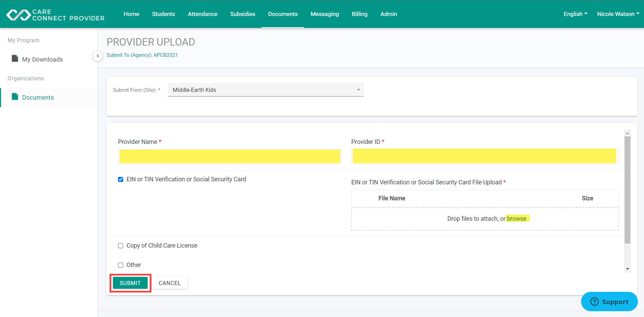Go to the Home menu
This screenshot has width=644, height=317.
pyautogui.click(x=131, y=14)
